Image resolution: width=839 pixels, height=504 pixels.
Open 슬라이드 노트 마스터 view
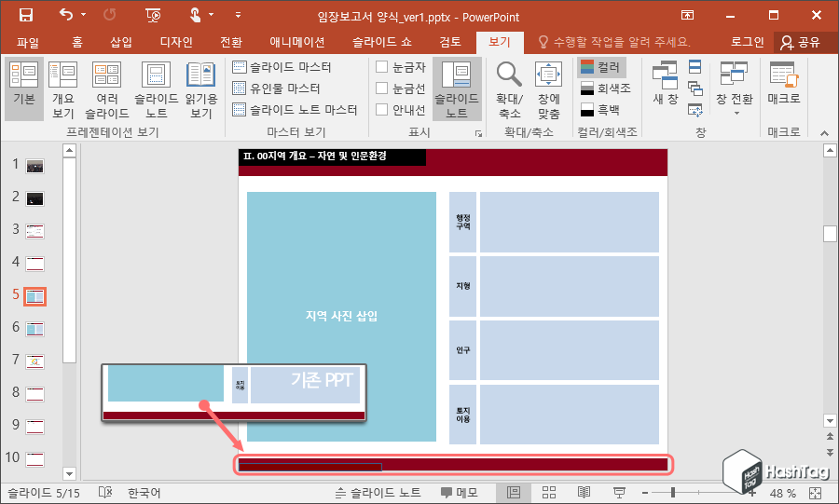coord(295,110)
